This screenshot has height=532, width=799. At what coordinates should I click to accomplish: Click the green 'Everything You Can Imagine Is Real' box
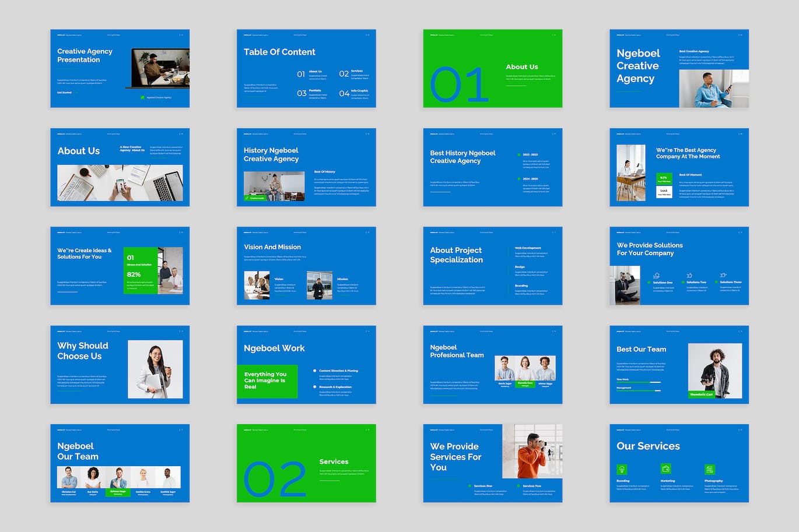click(x=267, y=381)
